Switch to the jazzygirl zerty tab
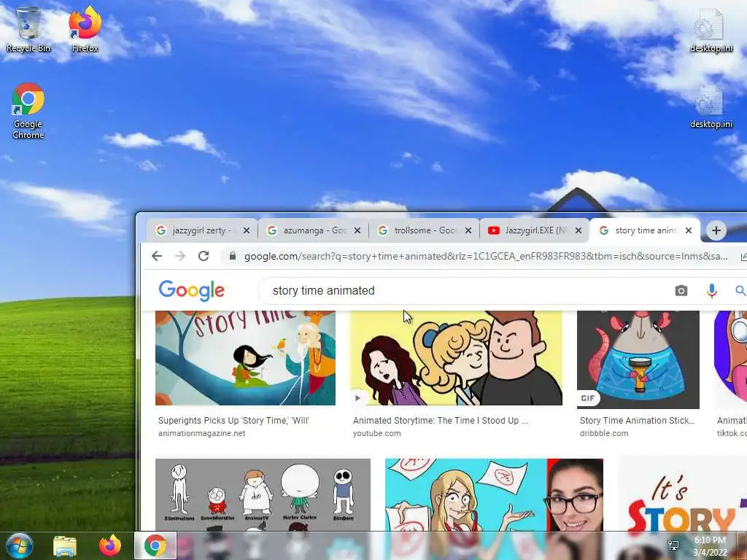Screen dimensions: 747x560 point(202,230)
